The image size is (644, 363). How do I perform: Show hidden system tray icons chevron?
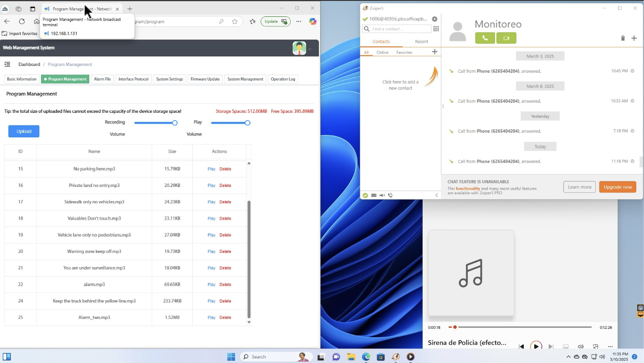click(568, 357)
